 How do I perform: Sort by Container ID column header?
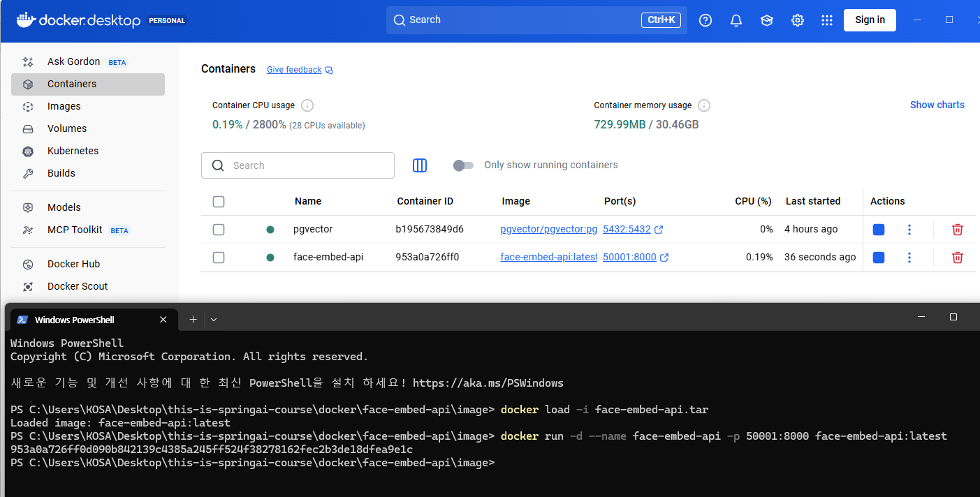coord(425,201)
